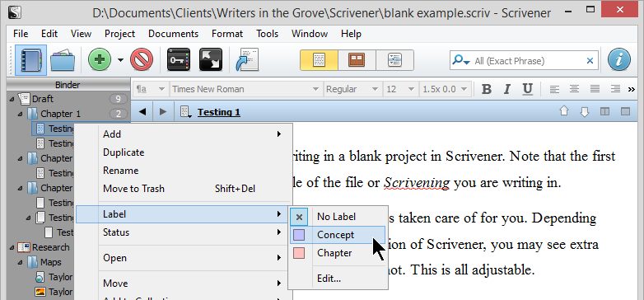The image size is (644, 300).
Task: Open the Keywords panel key icon
Action: click(179, 60)
